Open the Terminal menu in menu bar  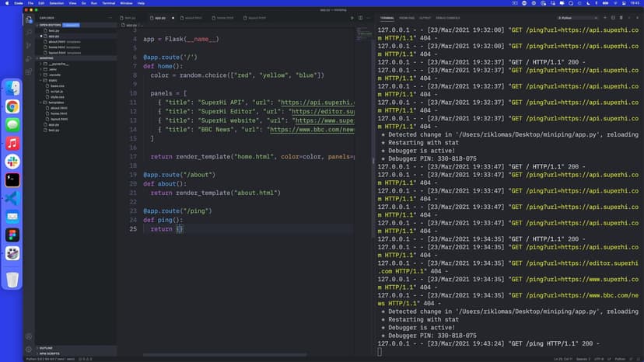(x=108, y=3)
